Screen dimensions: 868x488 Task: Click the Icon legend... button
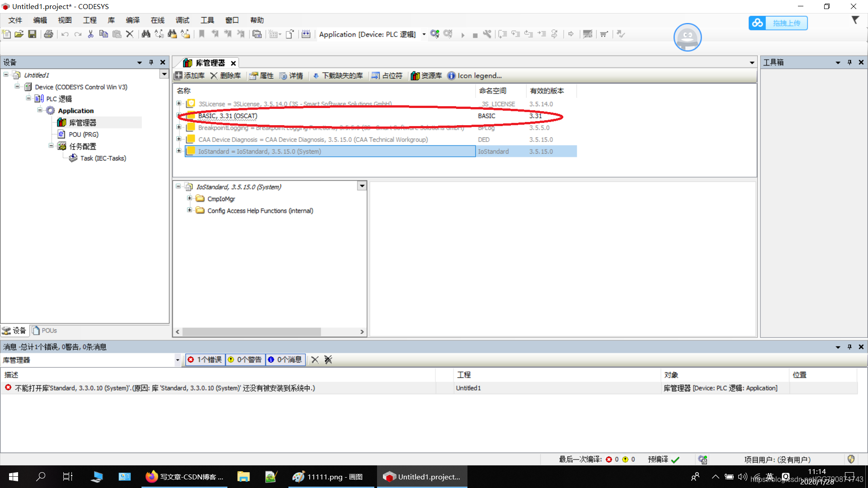click(x=475, y=75)
